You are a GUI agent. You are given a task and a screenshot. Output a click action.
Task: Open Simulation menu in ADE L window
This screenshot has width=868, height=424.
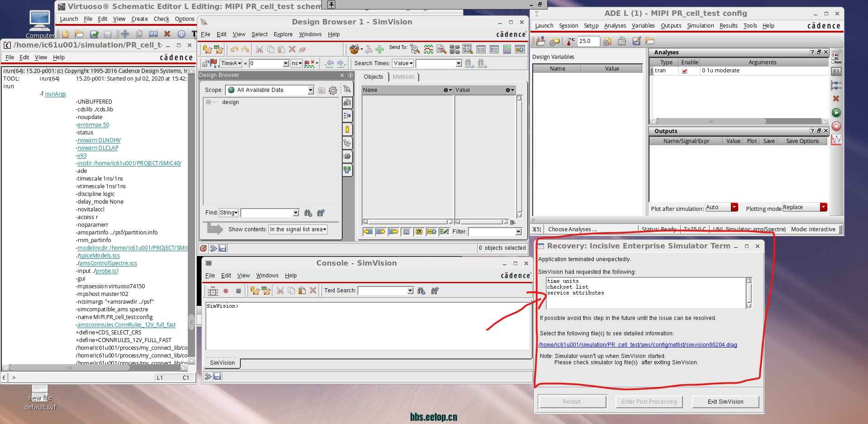coord(700,26)
